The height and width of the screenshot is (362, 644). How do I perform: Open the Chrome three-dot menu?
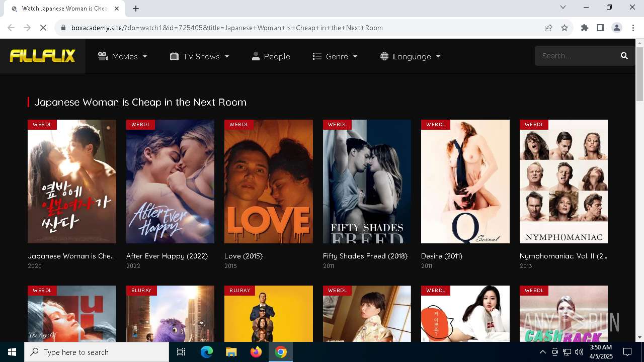point(633,28)
